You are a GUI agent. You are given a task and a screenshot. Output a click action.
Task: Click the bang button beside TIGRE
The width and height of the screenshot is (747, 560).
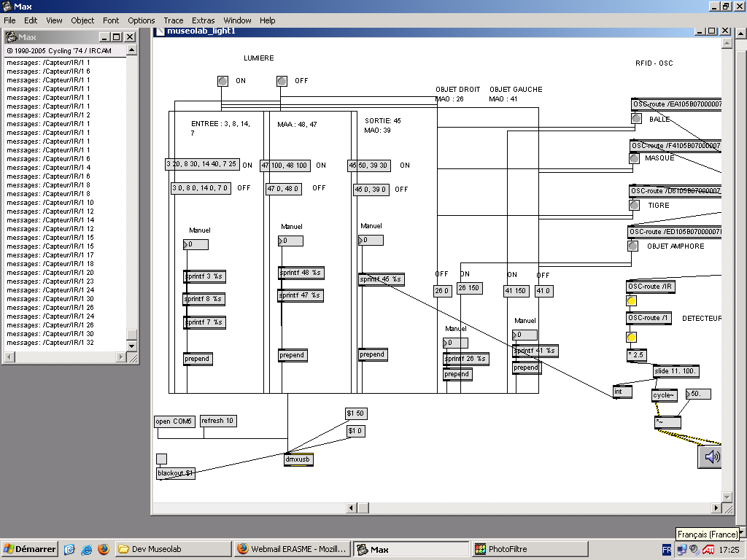click(x=635, y=205)
